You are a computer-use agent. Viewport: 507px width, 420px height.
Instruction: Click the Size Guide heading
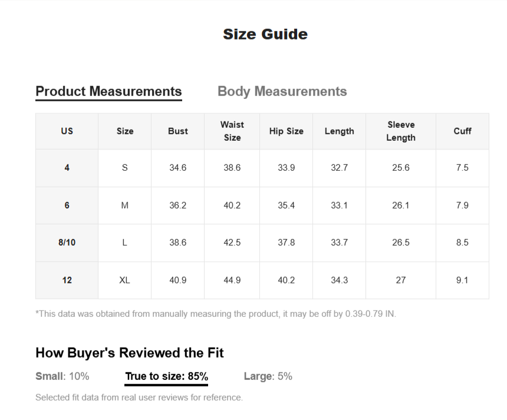pos(265,34)
